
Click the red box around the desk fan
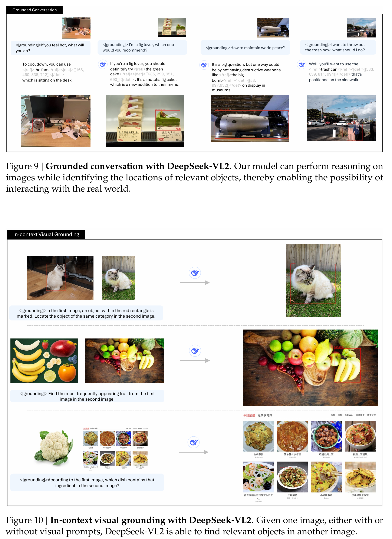tap(38, 125)
